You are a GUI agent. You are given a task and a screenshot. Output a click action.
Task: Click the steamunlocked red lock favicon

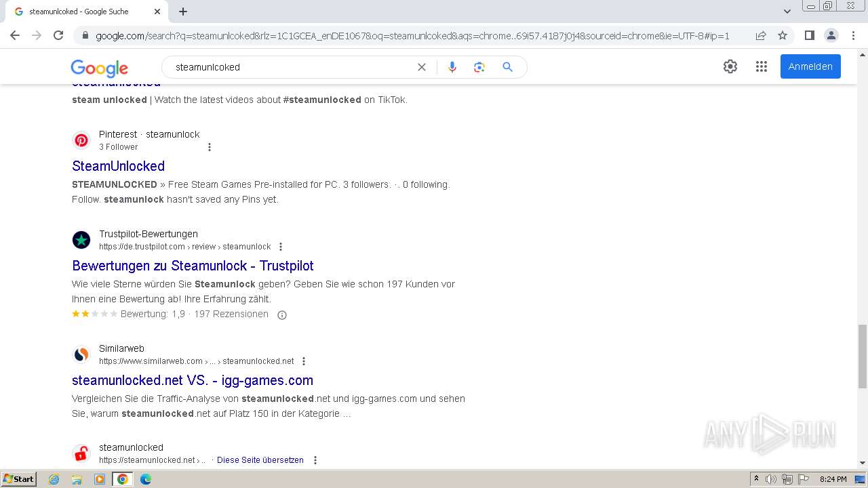[81, 453]
